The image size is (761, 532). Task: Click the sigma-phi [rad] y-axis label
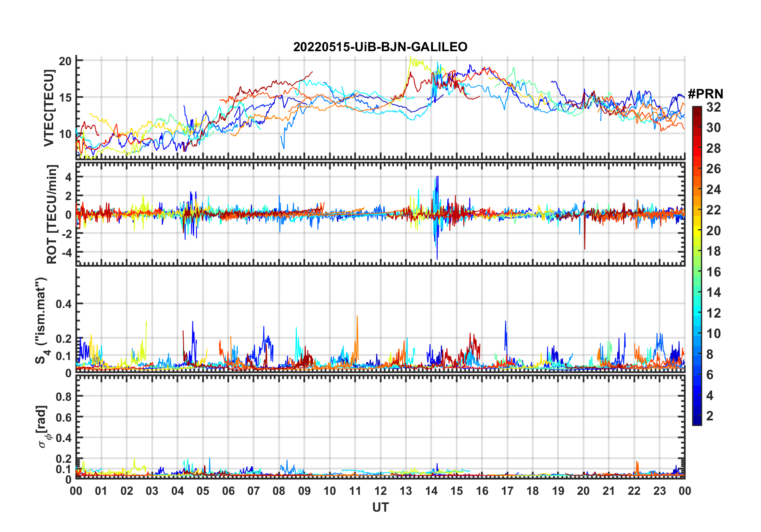(x=44, y=427)
